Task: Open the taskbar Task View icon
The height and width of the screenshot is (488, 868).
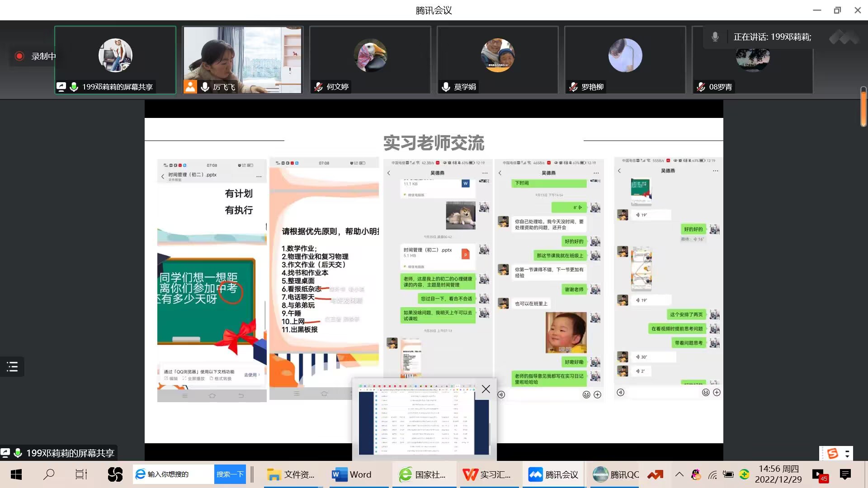Action: (81, 474)
